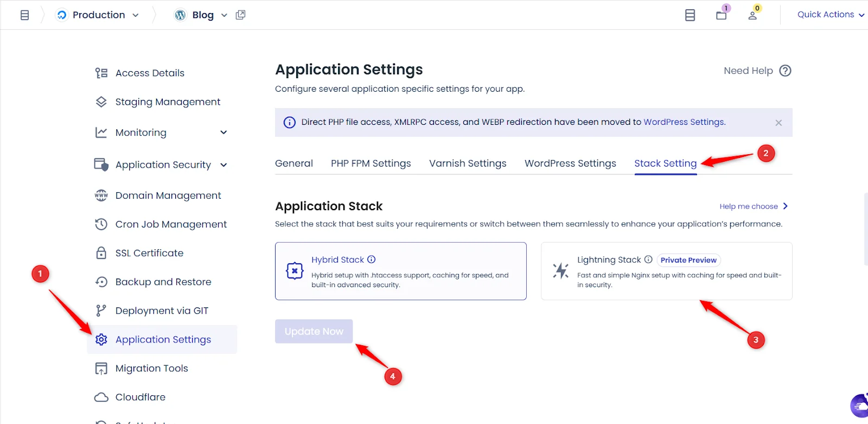Image resolution: width=868 pixels, height=424 pixels.
Task: Expand the Application Security submenu chevron
Action: pyautogui.click(x=224, y=165)
